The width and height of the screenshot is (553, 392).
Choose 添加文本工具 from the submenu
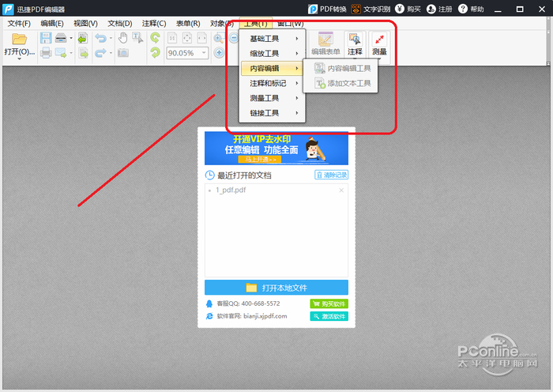340,83
